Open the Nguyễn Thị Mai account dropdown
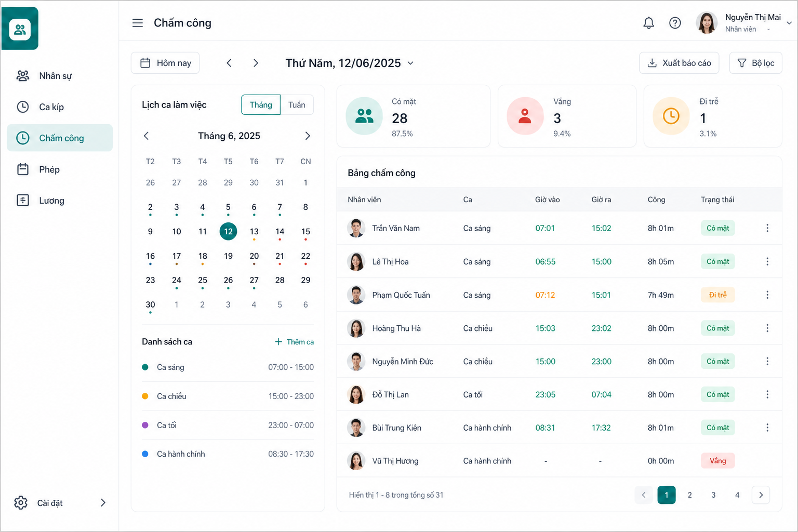This screenshot has width=798, height=532. coord(744,23)
